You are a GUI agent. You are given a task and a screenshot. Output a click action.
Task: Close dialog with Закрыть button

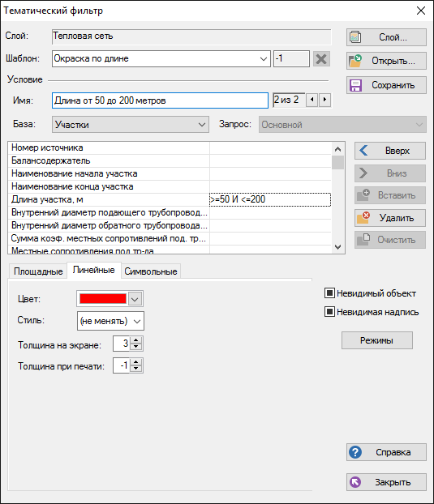coord(386,482)
